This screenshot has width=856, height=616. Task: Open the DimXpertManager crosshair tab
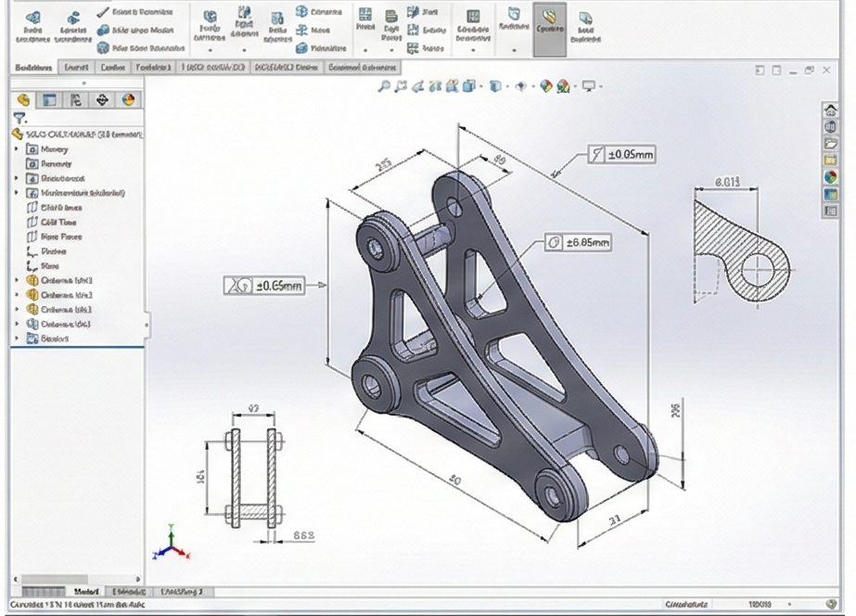click(102, 100)
